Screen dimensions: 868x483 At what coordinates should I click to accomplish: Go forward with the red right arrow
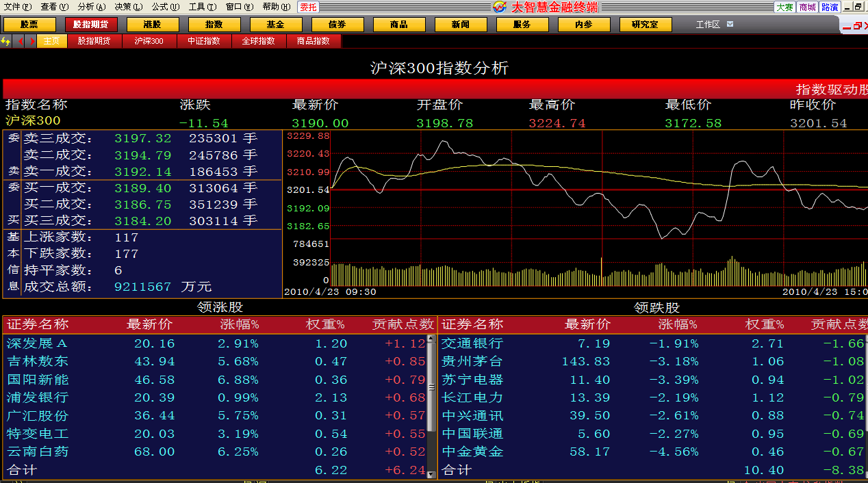31,41
